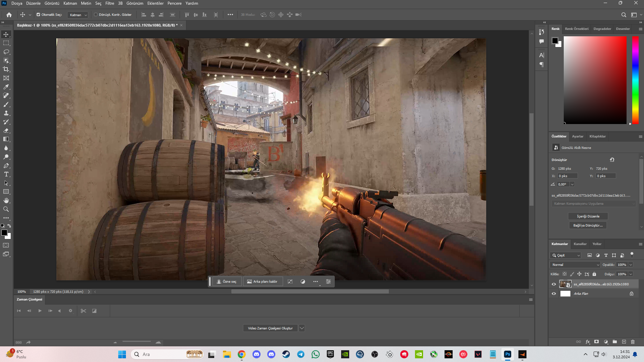Image resolution: width=644 pixels, height=362 pixels.
Task: Click the Zoom tool
Action: click(x=6, y=209)
